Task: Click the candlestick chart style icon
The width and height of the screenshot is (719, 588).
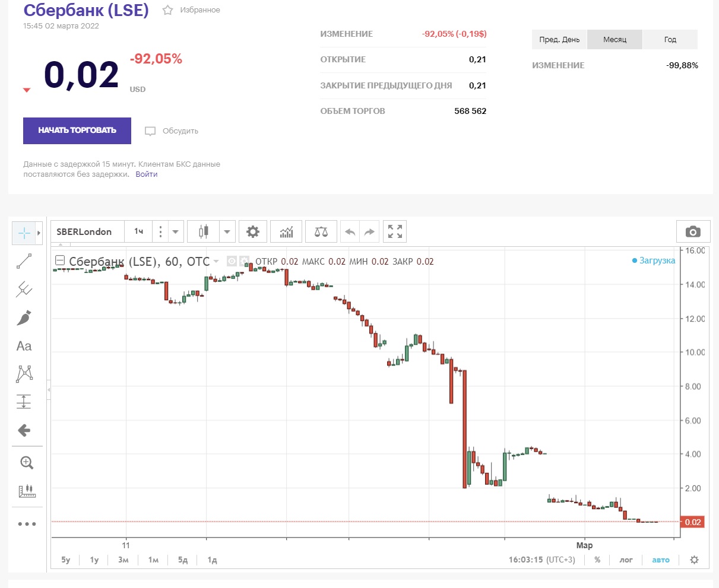Action: pyautogui.click(x=204, y=231)
